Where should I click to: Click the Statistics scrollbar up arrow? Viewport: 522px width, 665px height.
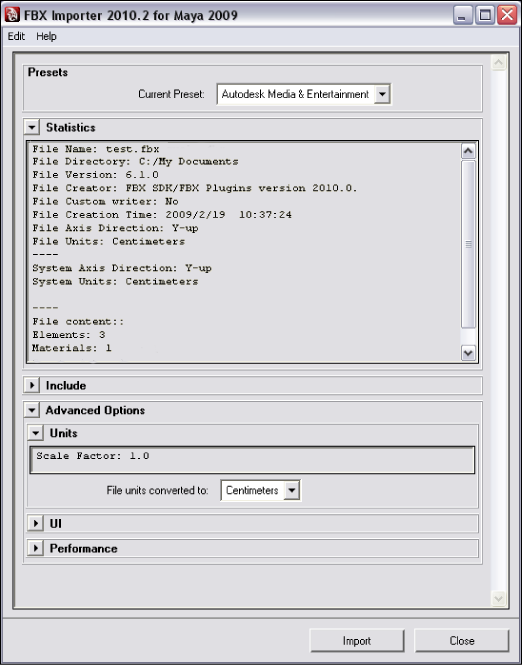pos(468,151)
